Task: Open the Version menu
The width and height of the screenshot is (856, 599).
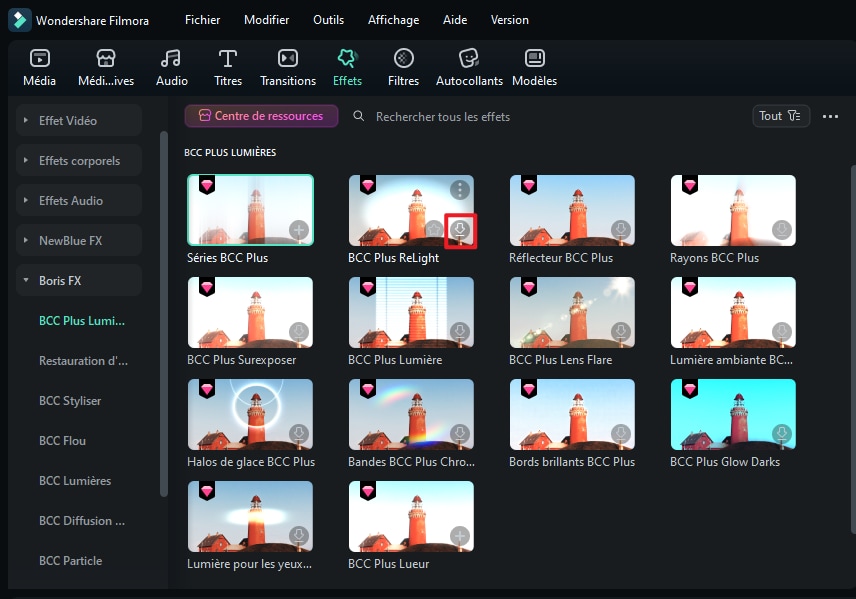Action: click(509, 20)
